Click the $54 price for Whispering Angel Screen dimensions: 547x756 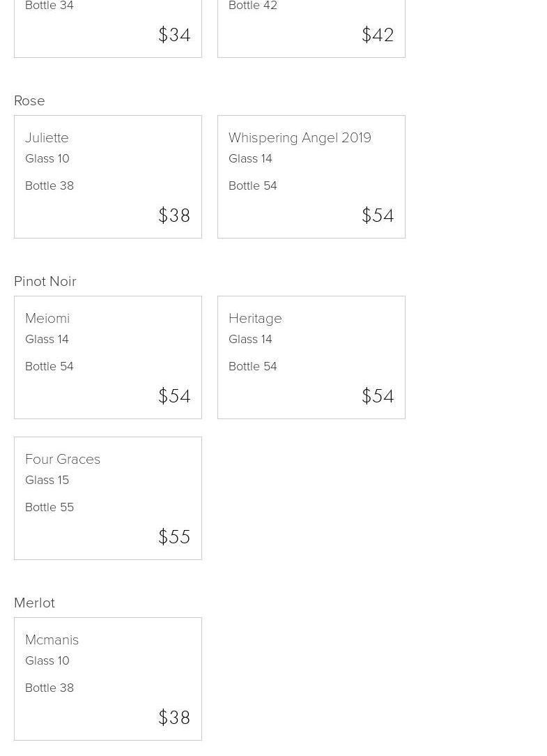[378, 216]
